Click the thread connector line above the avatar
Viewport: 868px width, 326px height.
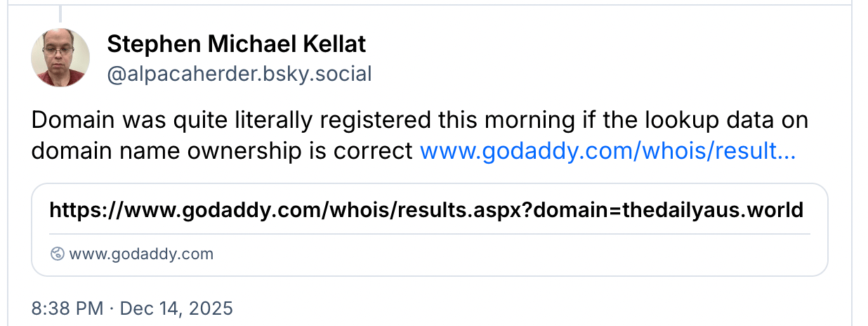[60, 13]
